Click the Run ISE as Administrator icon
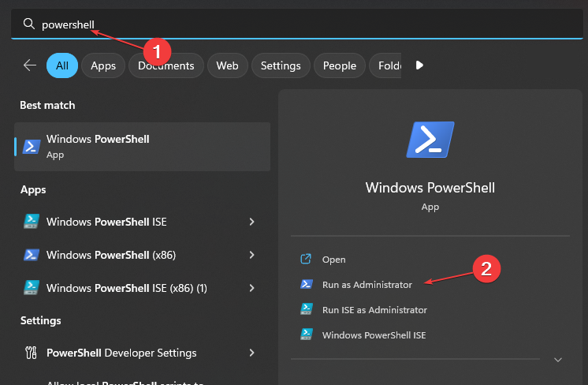This screenshot has height=385, width=588. click(x=307, y=309)
